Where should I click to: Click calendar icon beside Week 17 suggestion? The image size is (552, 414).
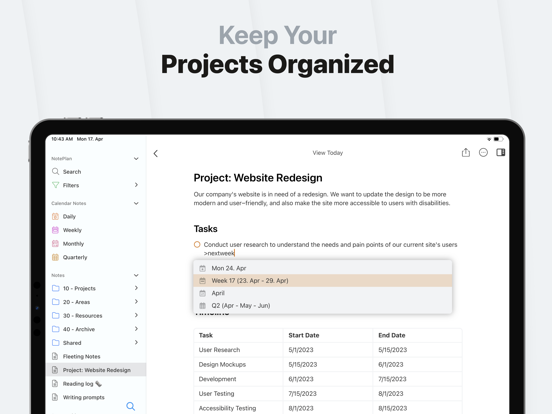pyautogui.click(x=202, y=281)
